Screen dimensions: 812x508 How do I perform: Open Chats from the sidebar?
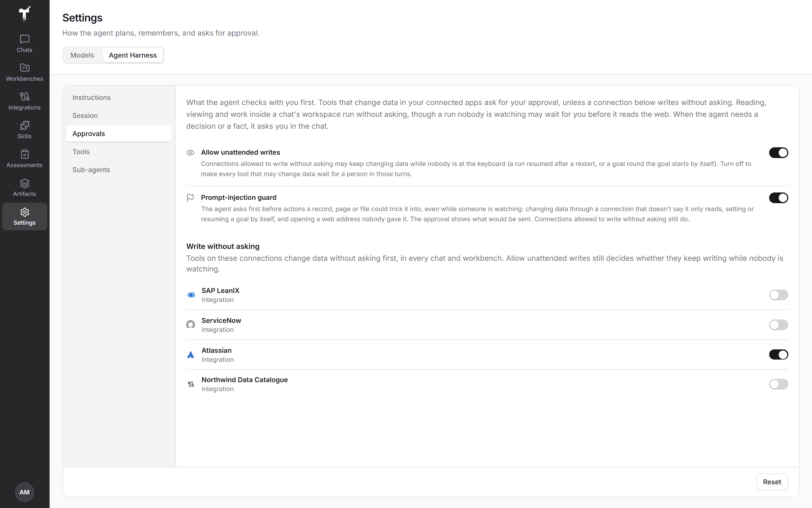tap(25, 44)
